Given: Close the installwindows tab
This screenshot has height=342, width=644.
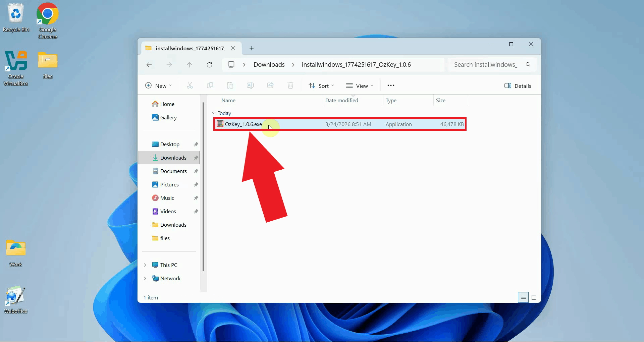Looking at the screenshot, I should click(x=233, y=48).
